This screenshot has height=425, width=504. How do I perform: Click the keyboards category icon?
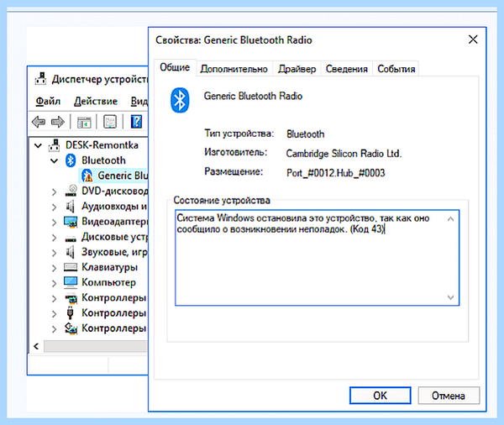(x=71, y=267)
